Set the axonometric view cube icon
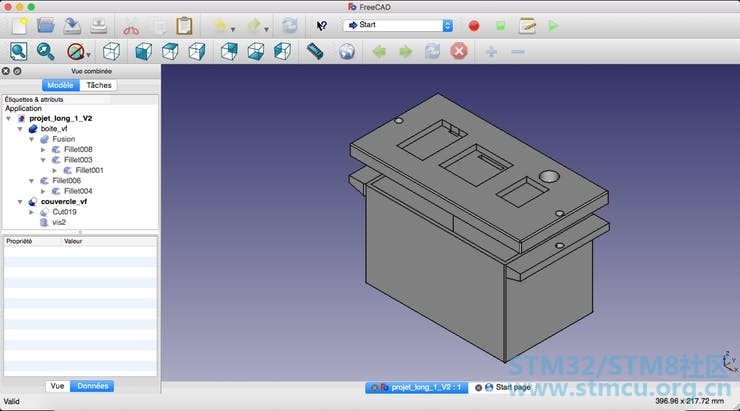Viewport: 740px width, 411px height. [111, 51]
